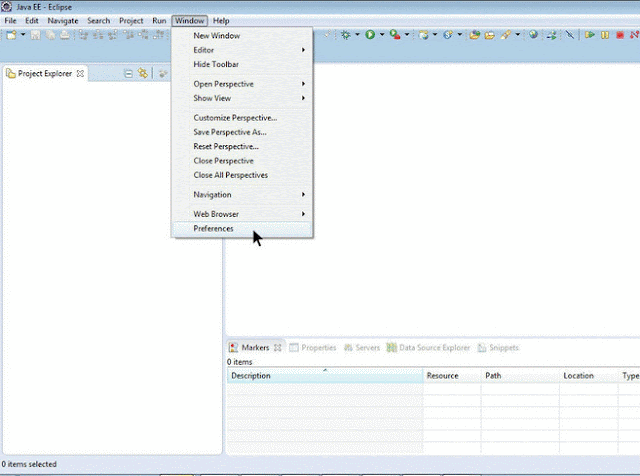Close the Project Explorer view
The image size is (640, 476).
[80, 73]
